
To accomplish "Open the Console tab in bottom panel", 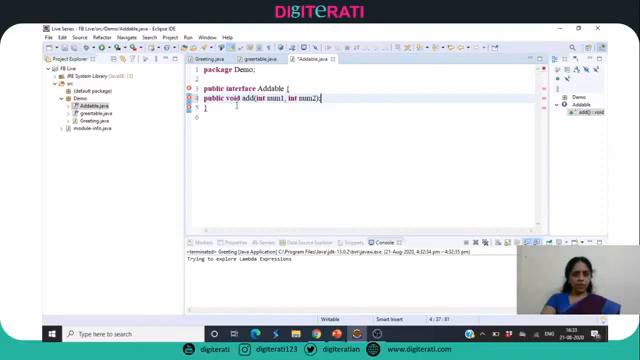I will click(385, 242).
